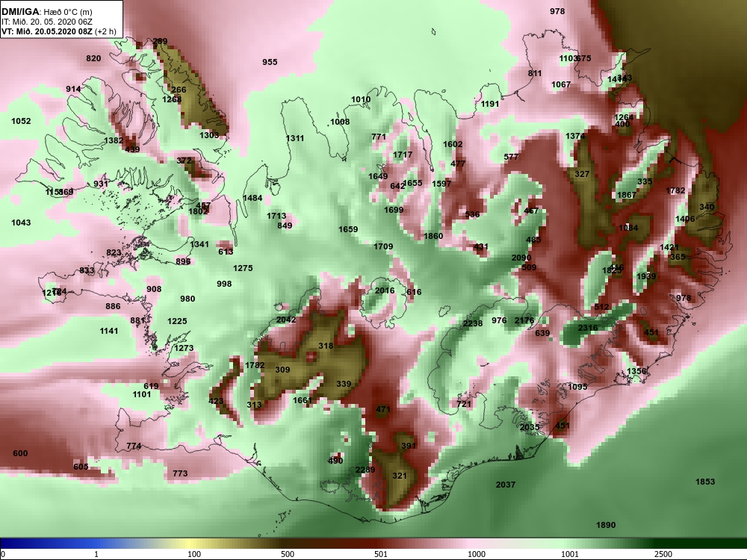This screenshot has width=747, height=560.
Task: Click the map value 2289
Action: tap(365, 470)
